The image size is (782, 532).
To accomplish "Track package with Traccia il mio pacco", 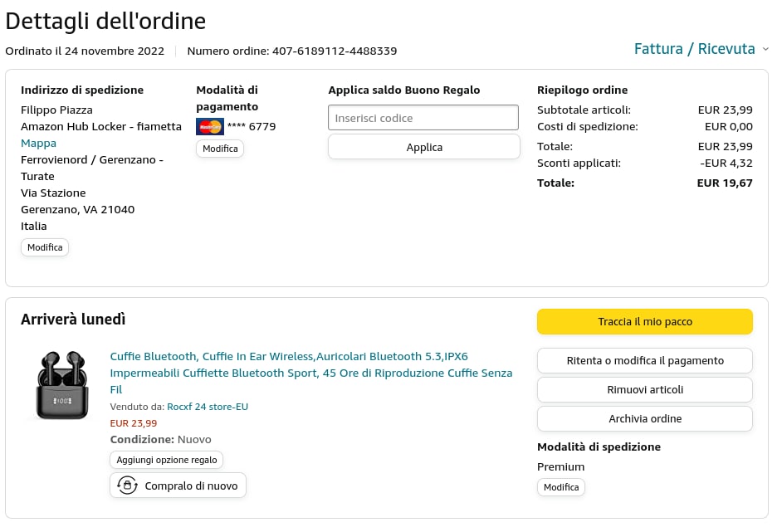I will click(645, 322).
